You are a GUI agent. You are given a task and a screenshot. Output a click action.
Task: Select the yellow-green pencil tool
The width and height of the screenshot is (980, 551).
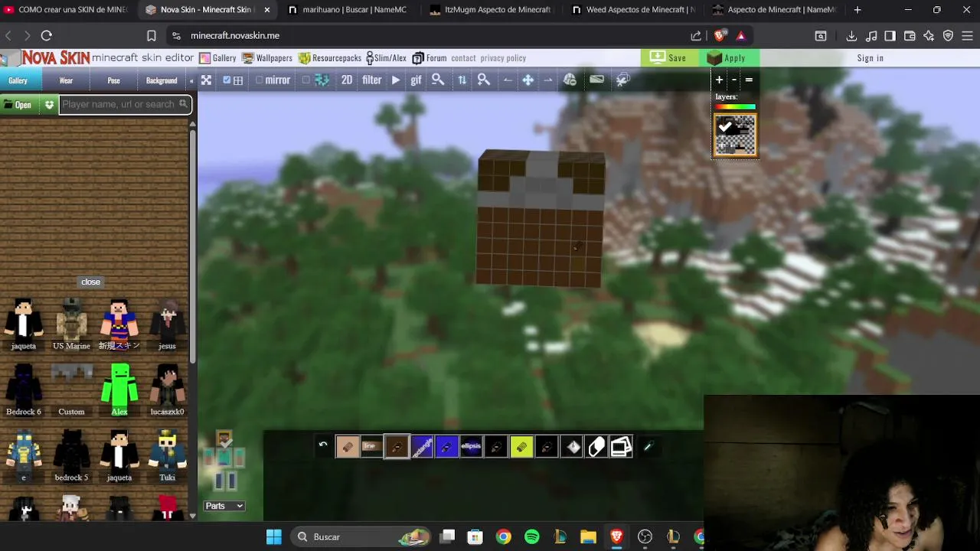(x=521, y=447)
